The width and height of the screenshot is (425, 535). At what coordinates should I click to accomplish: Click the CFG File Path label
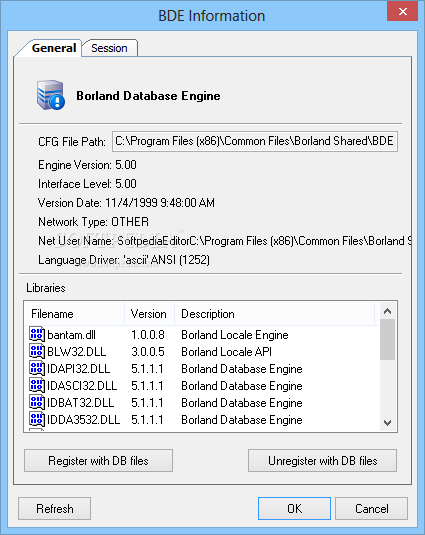(x=72, y=141)
